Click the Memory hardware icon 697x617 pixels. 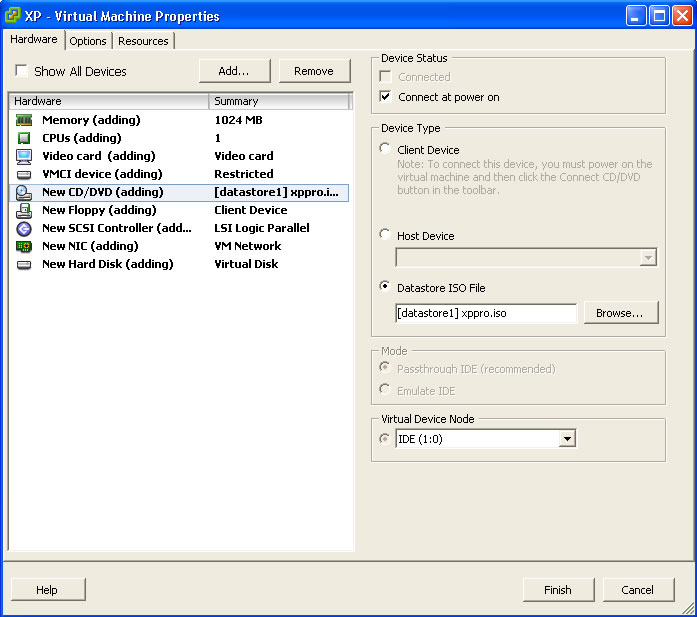[24, 120]
